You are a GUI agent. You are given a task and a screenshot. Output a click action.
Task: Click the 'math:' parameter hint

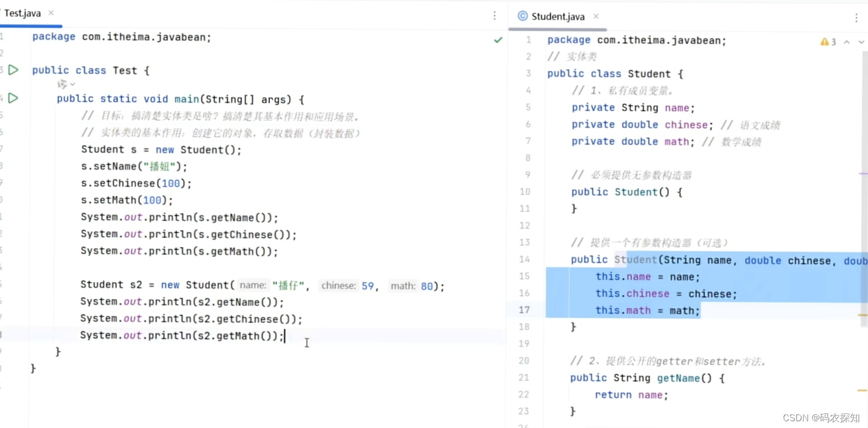pyautogui.click(x=403, y=286)
